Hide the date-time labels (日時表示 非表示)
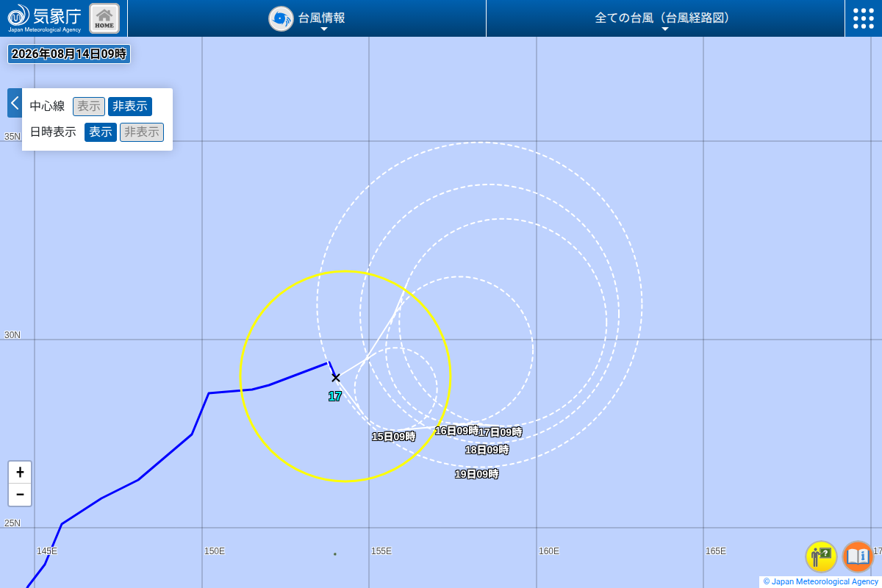The image size is (882, 588). click(x=142, y=132)
